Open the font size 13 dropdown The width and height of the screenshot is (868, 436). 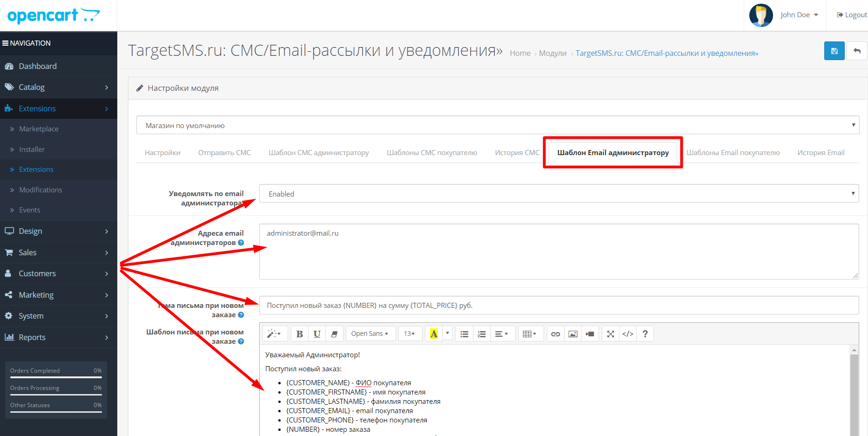tap(410, 334)
